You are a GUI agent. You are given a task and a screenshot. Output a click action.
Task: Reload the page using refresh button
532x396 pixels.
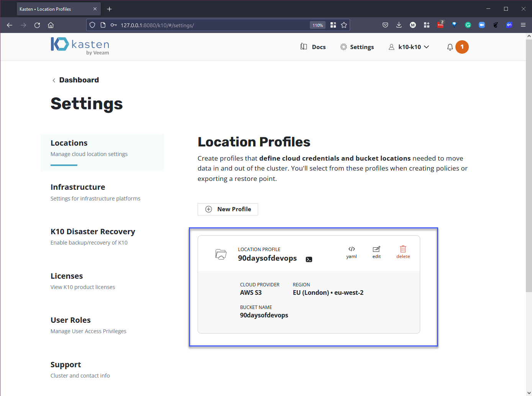tap(37, 25)
